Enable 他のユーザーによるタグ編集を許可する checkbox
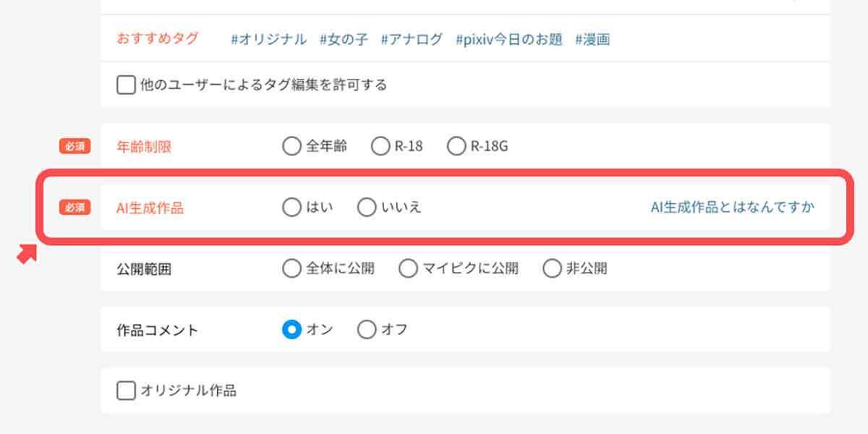The width and height of the screenshot is (868, 434). coord(126,85)
